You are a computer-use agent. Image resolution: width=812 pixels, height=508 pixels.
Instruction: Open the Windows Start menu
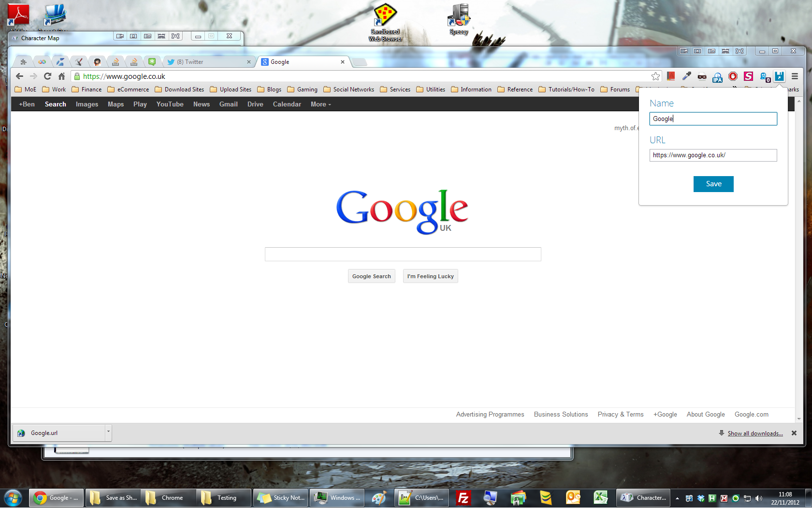coord(13,498)
